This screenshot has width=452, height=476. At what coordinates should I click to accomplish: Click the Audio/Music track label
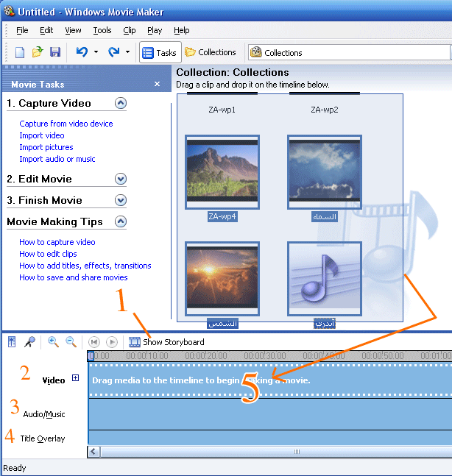(x=44, y=414)
